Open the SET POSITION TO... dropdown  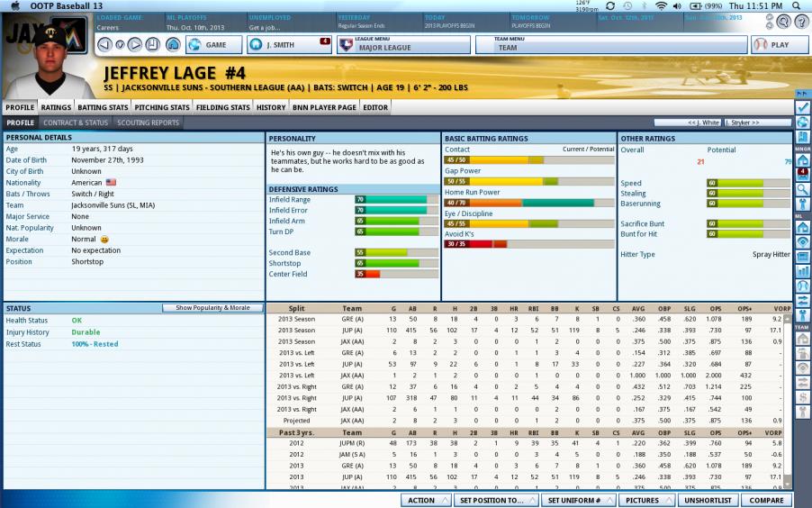496,500
